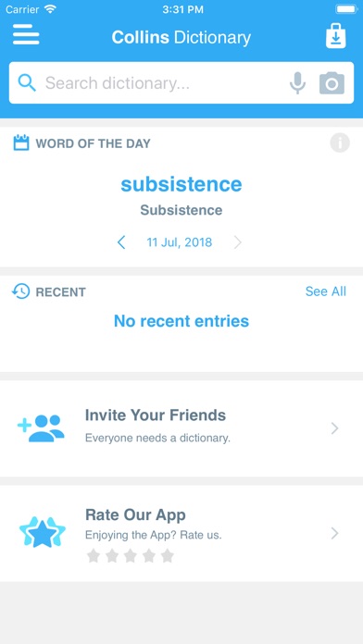Go to next word of the day
This screenshot has width=363, height=644.
(x=238, y=242)
